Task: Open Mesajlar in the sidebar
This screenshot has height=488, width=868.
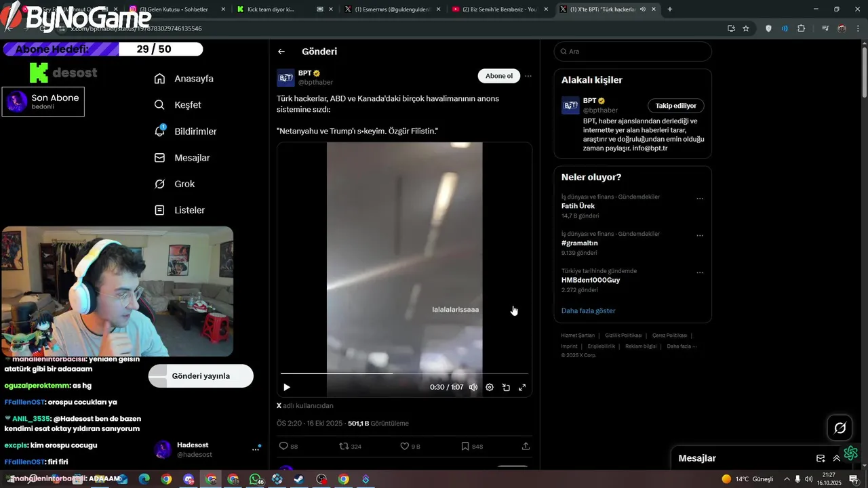Action: coord(182,158)
